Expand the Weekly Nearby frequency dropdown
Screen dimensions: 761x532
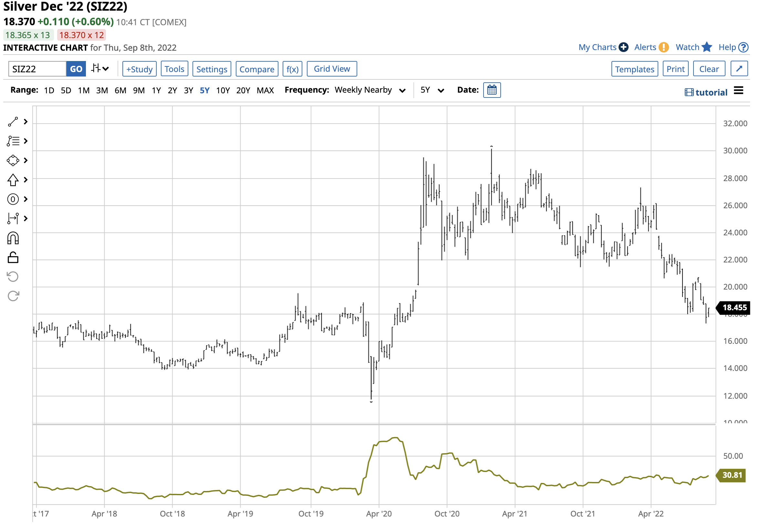pyautogui.click(x=370, y=90)
